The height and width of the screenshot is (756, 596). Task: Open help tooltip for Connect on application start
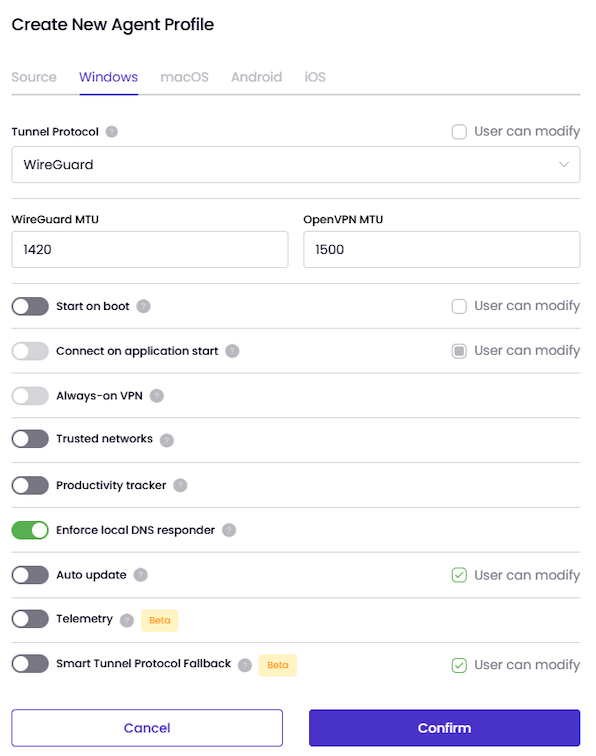pos(232,351)
